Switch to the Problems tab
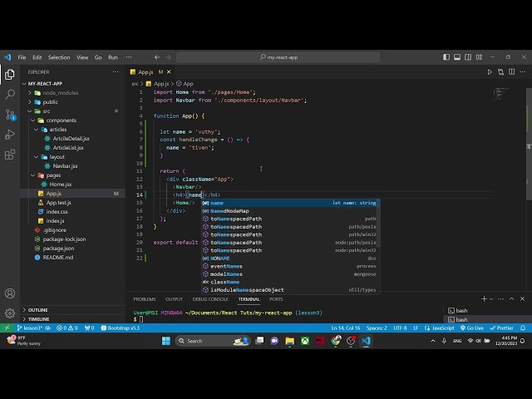 [x=145, y=299]
